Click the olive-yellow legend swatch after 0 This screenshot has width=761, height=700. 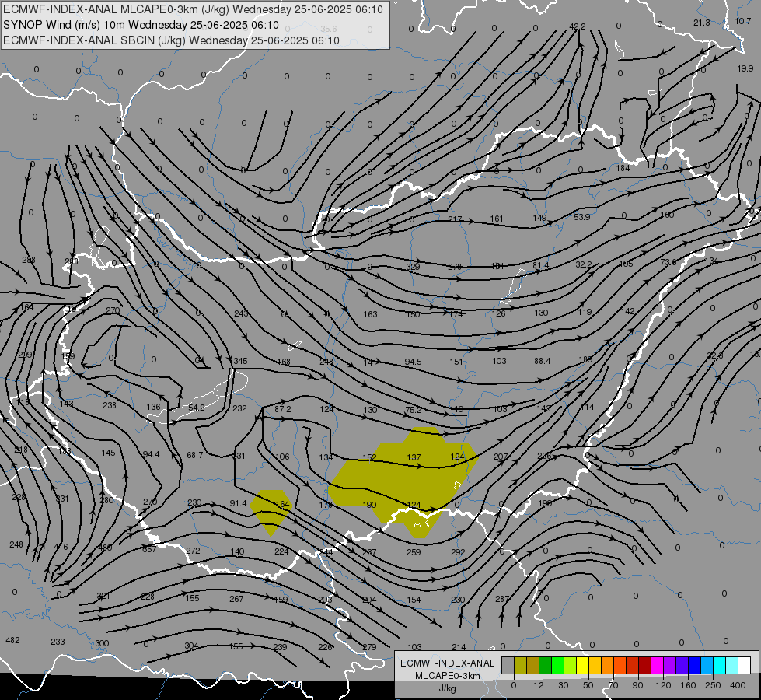pyautogui.click(x=520, y=666)
